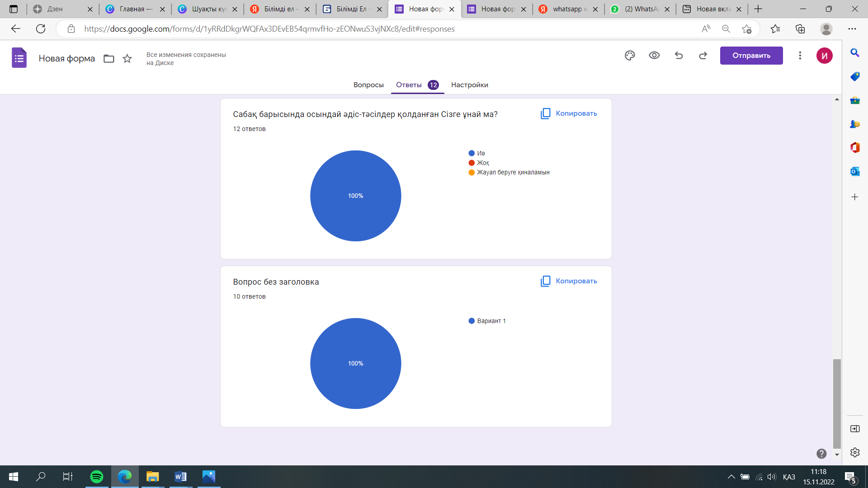Click the Иә legend color dot
The width and height of the screenshot is (868, 488).
(472, 153)
